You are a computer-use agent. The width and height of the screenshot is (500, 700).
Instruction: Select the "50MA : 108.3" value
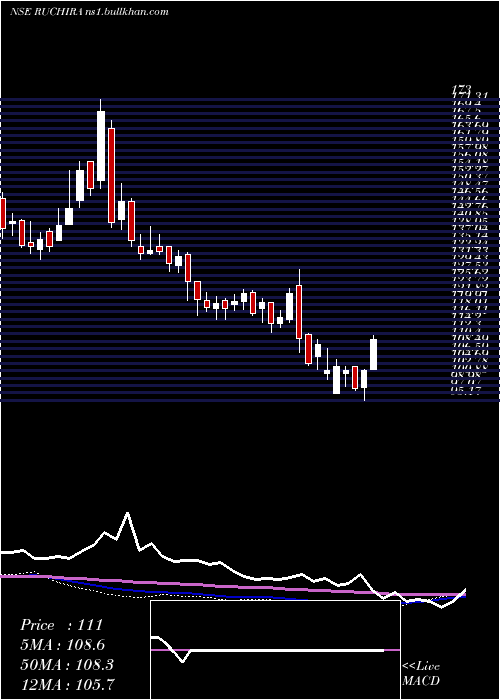[67, 665]
